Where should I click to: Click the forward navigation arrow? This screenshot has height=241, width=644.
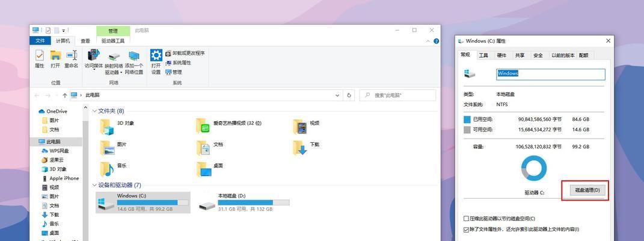click(x=48, y=95)
